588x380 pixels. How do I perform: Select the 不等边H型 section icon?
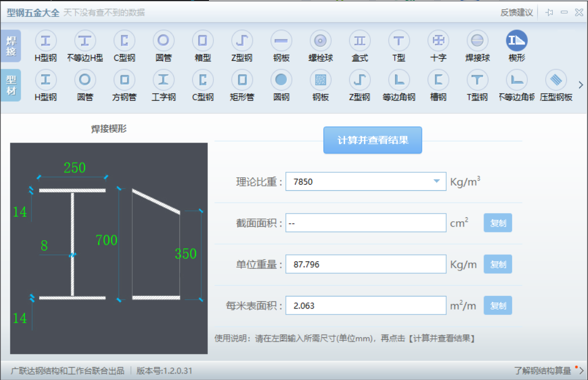(85, 41)
